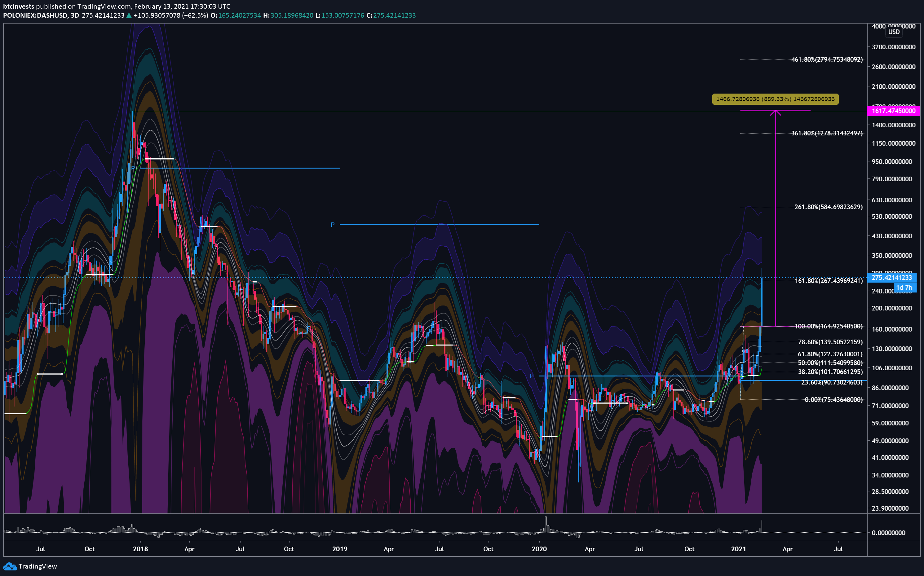Image resolution: width=924 pixels, height=576 pixels.
Task: Click the 59.00000000 price axis tick
Action: click(x=891, y=423)
